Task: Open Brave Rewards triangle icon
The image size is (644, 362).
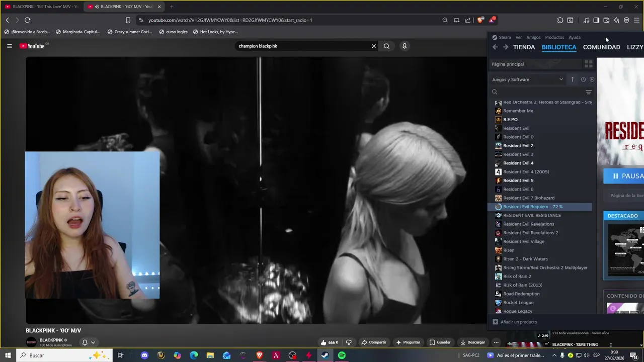Action: [x=492, y=20]
